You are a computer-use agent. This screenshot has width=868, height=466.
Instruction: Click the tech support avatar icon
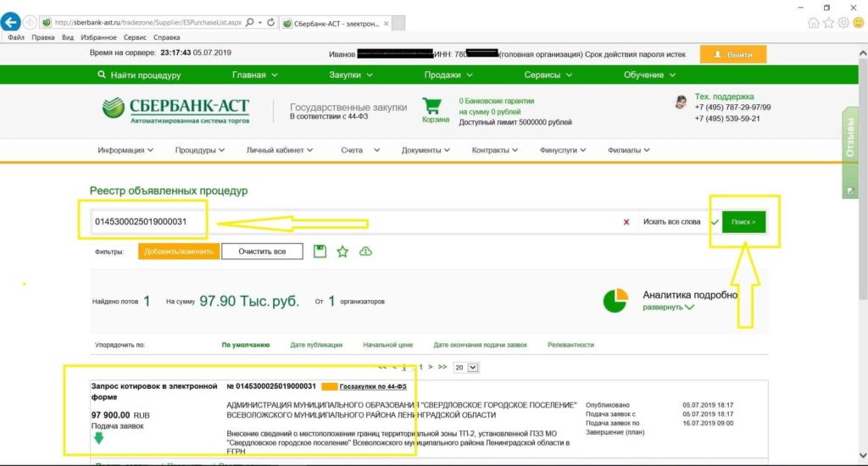click(681, 102)
